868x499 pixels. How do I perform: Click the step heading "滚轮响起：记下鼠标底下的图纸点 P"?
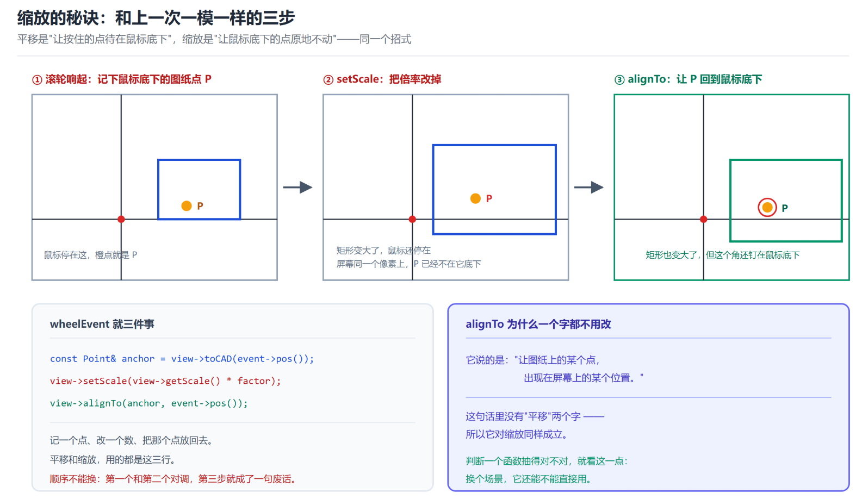tap(122, 79)
